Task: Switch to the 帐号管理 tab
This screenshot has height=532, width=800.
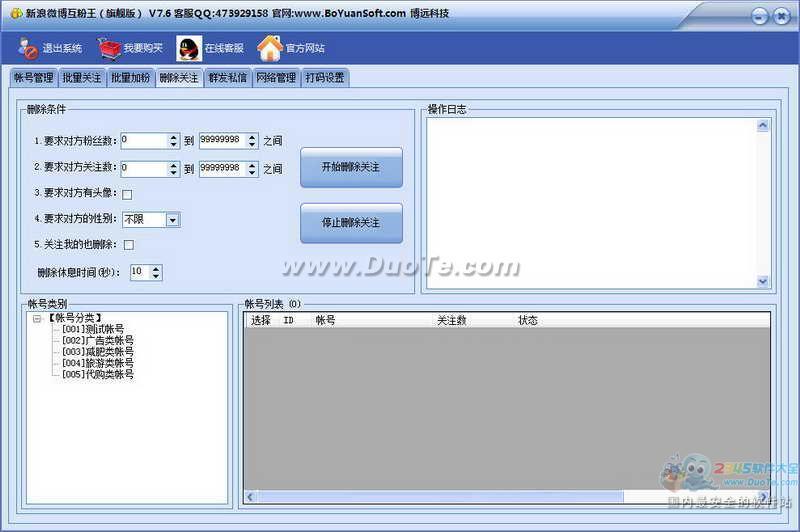Action: click(x=33, y=78)
